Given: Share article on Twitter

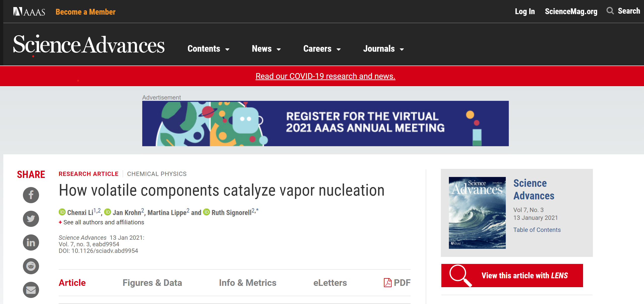Looking at the screenshot, I should click(x=31, y=219).
